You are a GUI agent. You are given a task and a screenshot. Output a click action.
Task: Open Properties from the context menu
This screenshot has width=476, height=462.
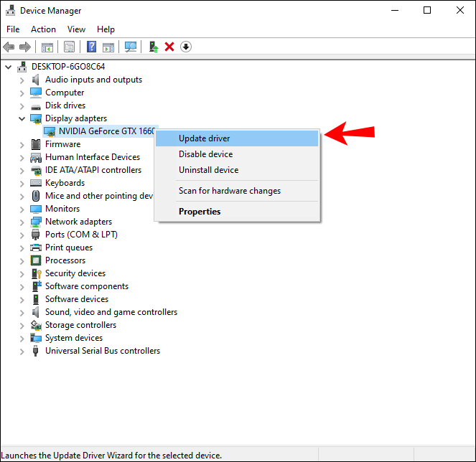(x=237, y=212)
